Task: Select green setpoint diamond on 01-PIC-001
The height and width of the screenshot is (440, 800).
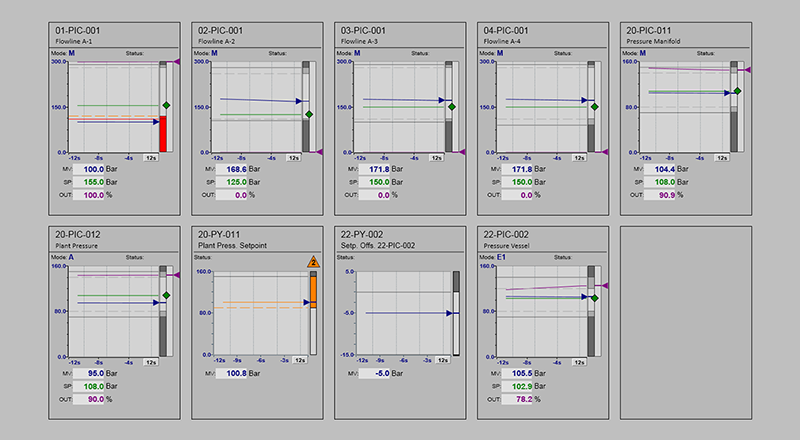Action: 166,105
